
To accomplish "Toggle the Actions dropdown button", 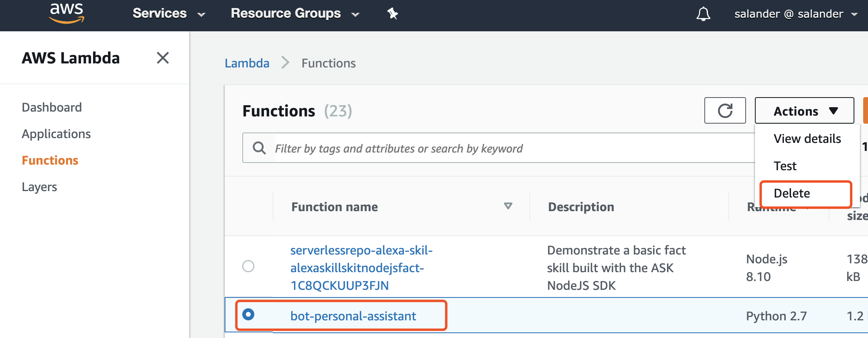I will pyautogui.click(x=805, y=110).
